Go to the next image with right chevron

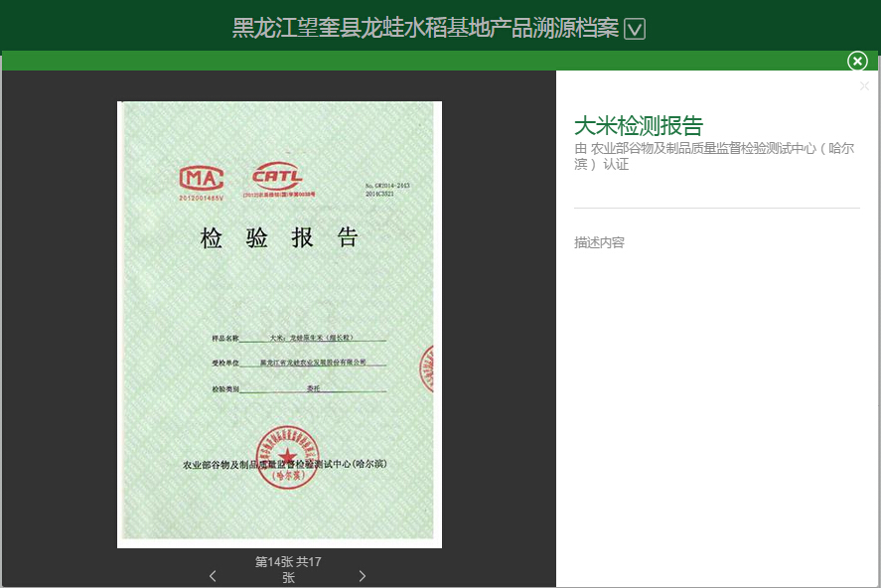pos(362,576)
